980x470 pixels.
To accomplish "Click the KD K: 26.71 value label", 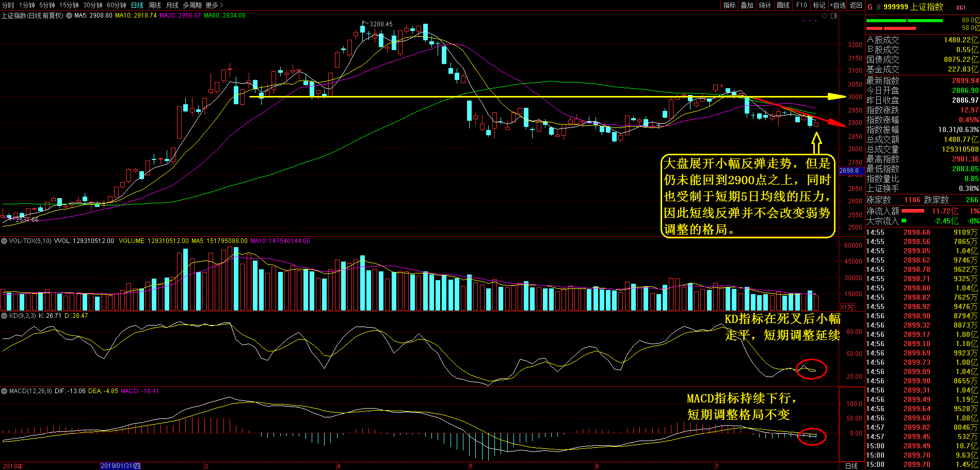I will 51,316.
